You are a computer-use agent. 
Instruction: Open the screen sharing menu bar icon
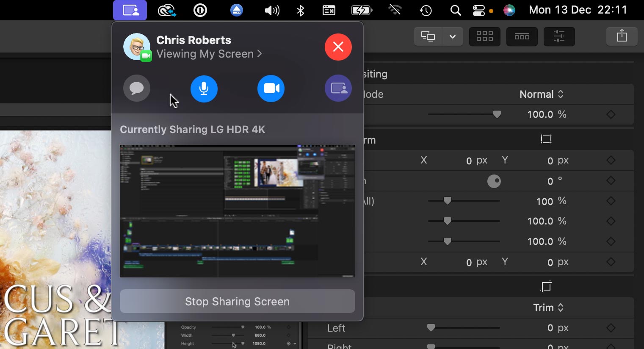pos(130,10)
